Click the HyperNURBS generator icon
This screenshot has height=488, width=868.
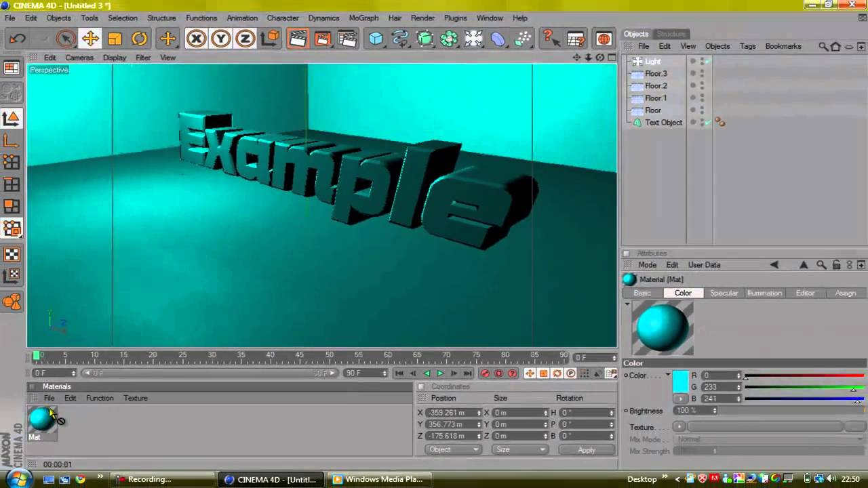[x=425, y=39]
